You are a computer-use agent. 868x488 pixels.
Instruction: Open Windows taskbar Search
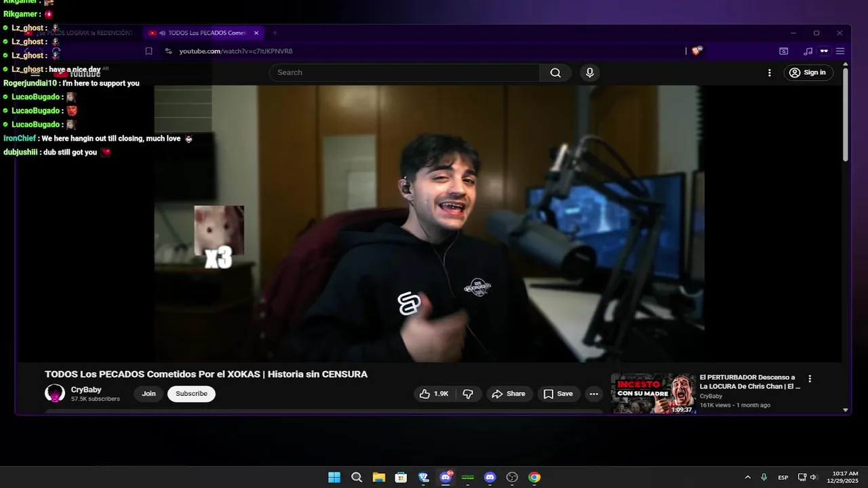pyautogui.click(x=357, y=477)
